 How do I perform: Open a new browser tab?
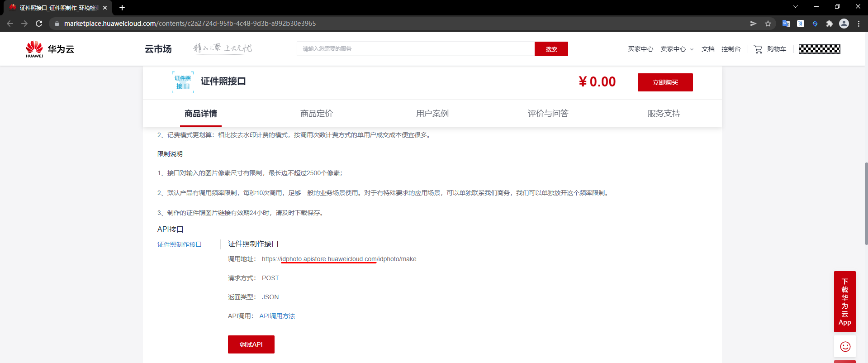(122, 8)
